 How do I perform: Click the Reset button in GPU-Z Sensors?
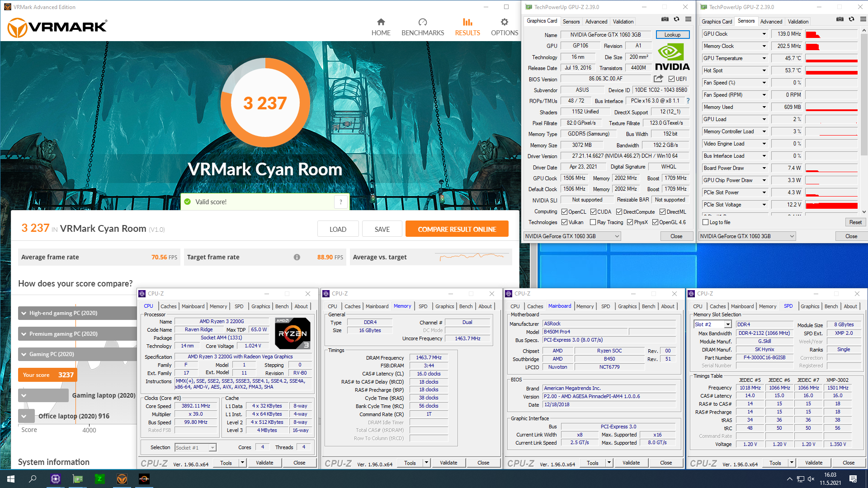point(855,222)
